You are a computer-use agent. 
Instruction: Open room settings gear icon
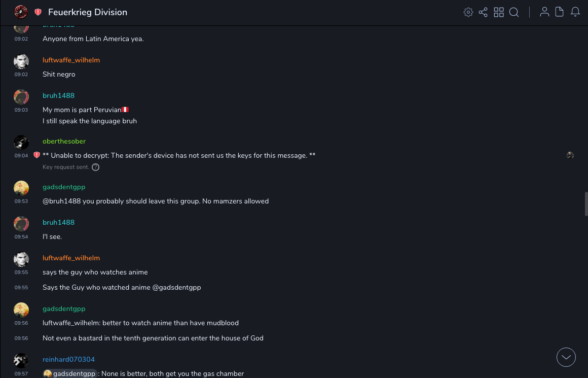468,12
